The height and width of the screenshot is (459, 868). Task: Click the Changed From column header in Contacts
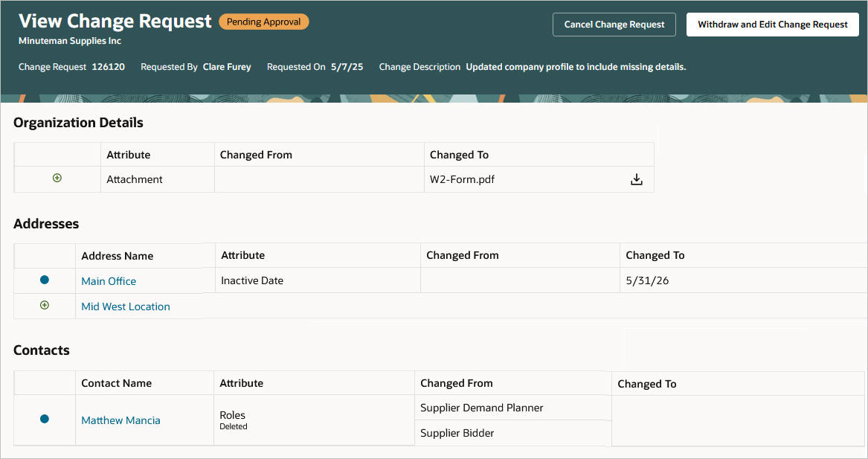tap(456, 382)
